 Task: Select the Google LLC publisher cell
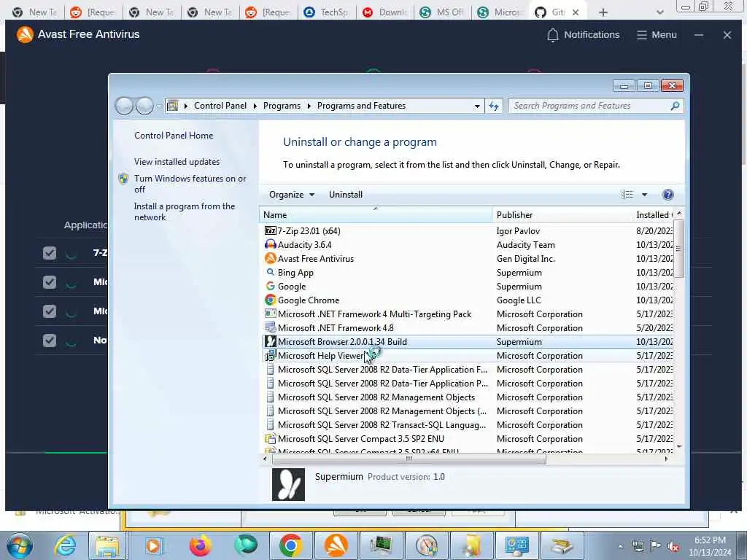click(x=519, y=300)
